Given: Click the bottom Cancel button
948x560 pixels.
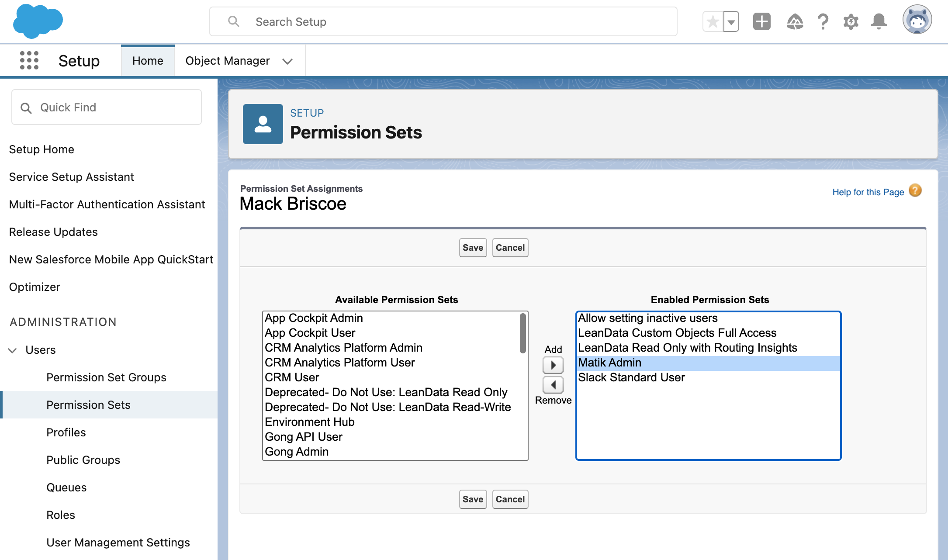Looking at the screenshot, I should tap(510, 499).
